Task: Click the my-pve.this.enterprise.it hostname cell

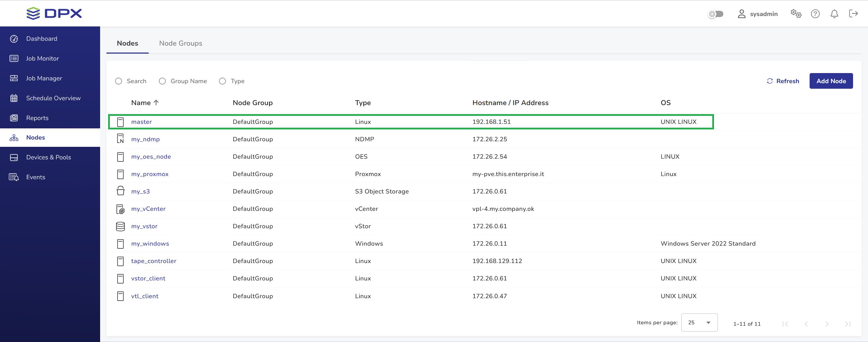Action: pyautogui.click(x=508, y=174)
